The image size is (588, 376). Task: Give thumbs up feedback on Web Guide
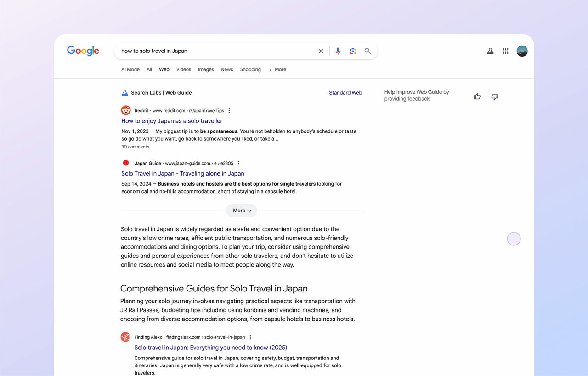coord(477,97)
